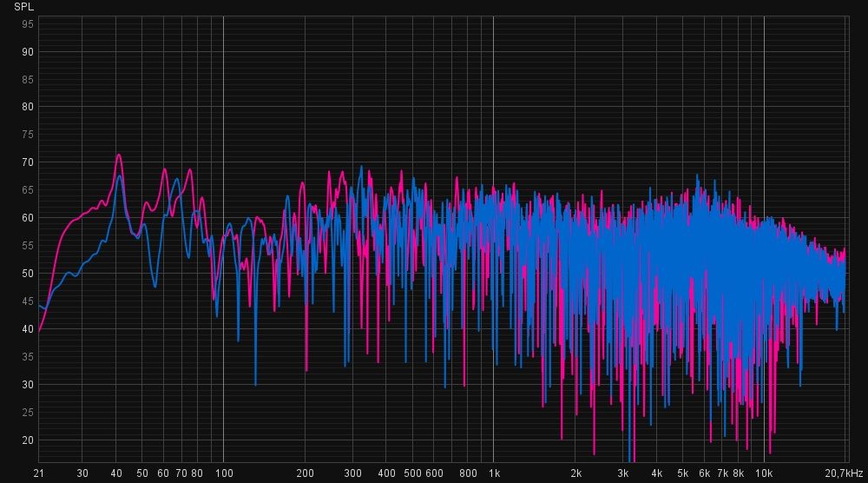Click the 75 dB label on the SPL axis

pyautogui.click(x=28, y=135)
